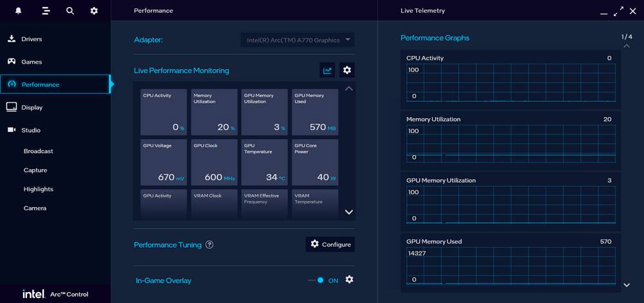This screenshot has width=644, height=303.
Task: Open Live Performance Monitoring settings gear
Action: coord(347,71)
